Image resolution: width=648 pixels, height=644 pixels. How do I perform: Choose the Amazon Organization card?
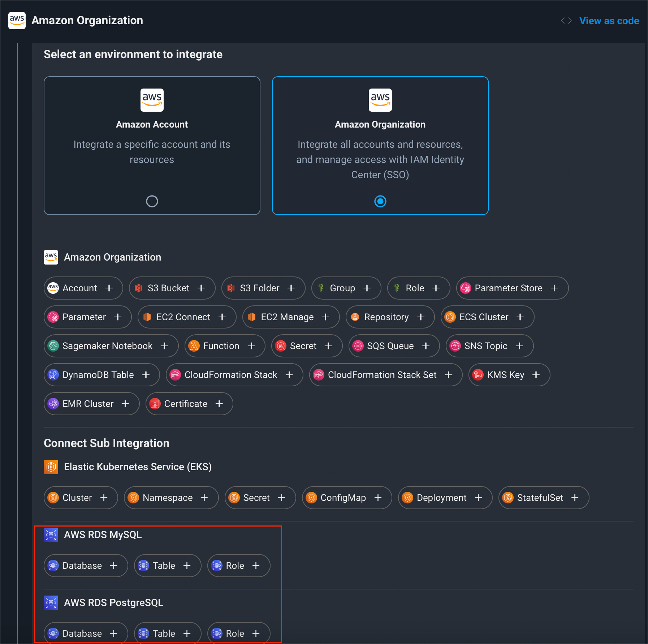click(x=380, y=145)
